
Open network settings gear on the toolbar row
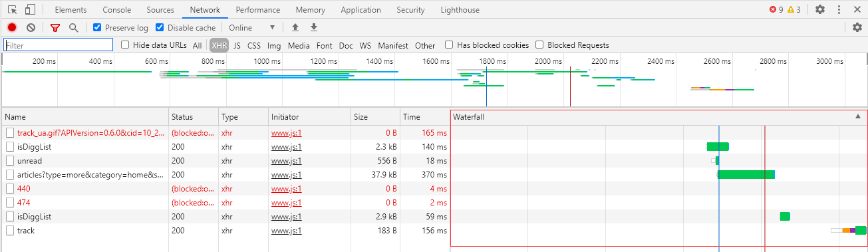coord(857,28)
